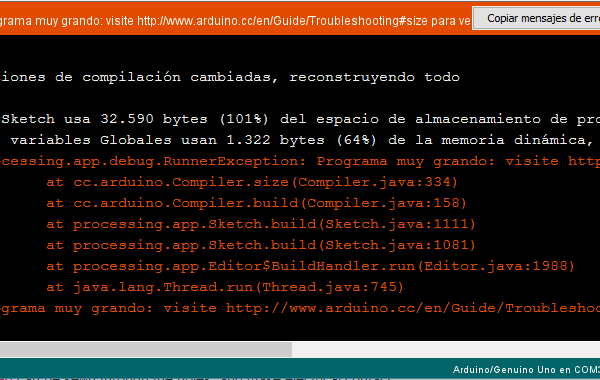Select the orange 'muy grando' banner message
The image size is (600, 380).
(235, 21)
